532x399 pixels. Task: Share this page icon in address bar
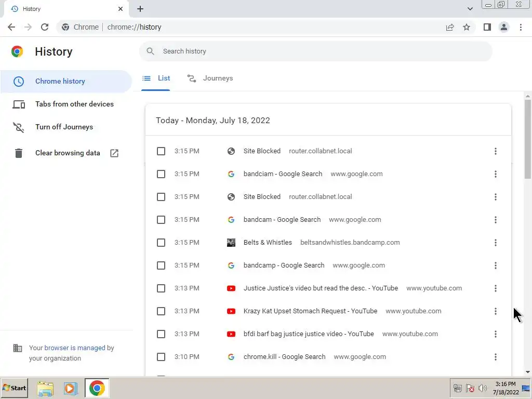tap(450, 27)
